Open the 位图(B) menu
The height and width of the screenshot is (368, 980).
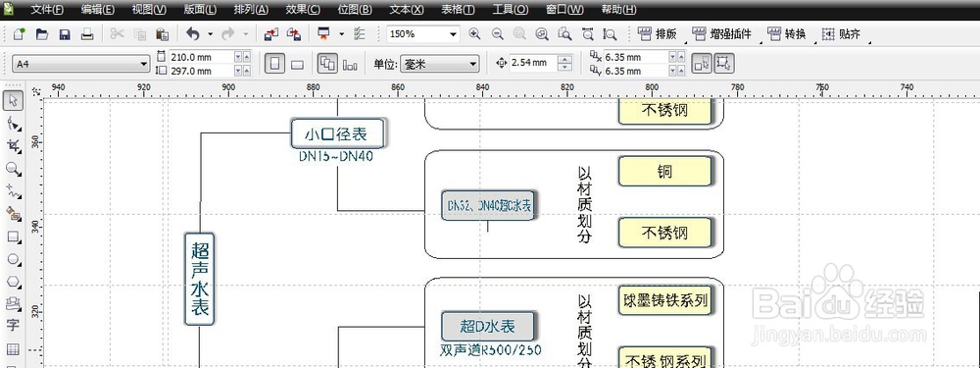[355, 10]
